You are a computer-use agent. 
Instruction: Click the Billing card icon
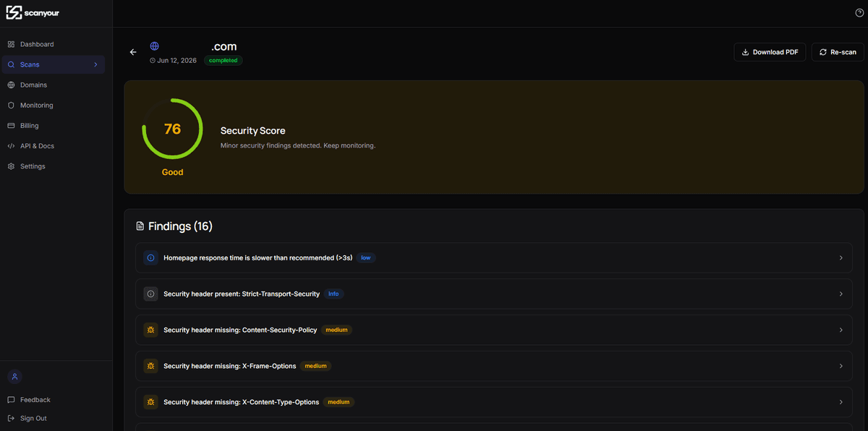pos(11,125)
